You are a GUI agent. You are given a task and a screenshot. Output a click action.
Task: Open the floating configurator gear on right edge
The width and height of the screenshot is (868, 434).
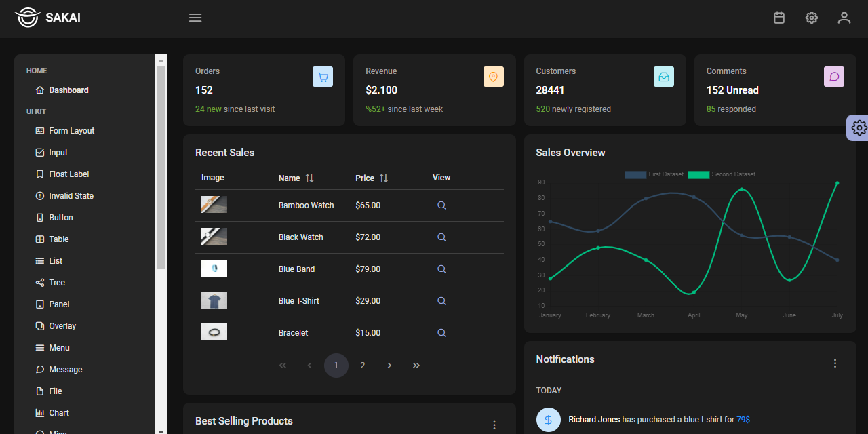[859, 127]
